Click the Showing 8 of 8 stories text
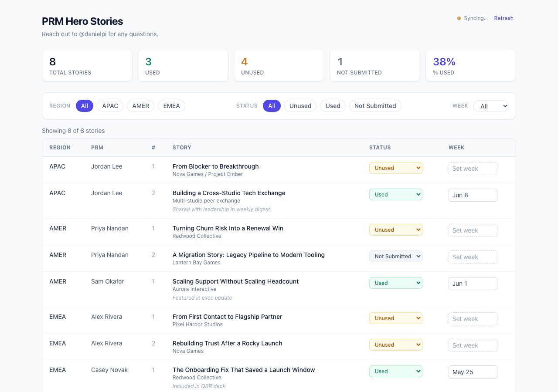The image size is (558, 392). click(x=73, y=131)
